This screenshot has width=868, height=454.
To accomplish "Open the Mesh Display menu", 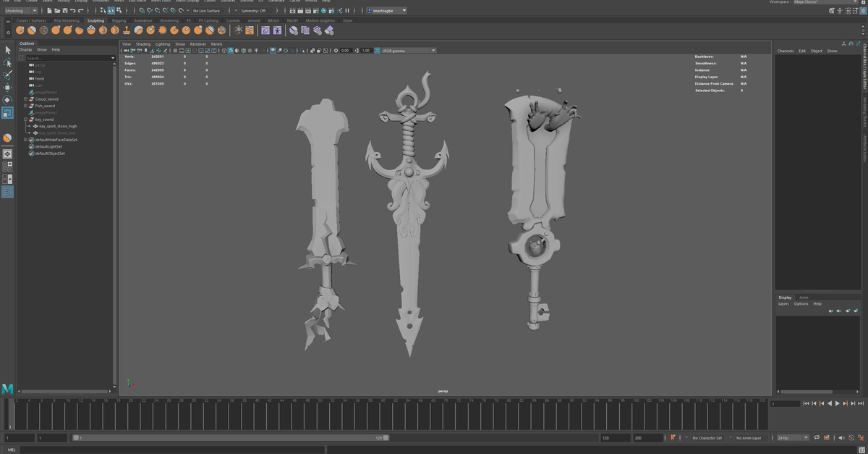I will (187, 1).
